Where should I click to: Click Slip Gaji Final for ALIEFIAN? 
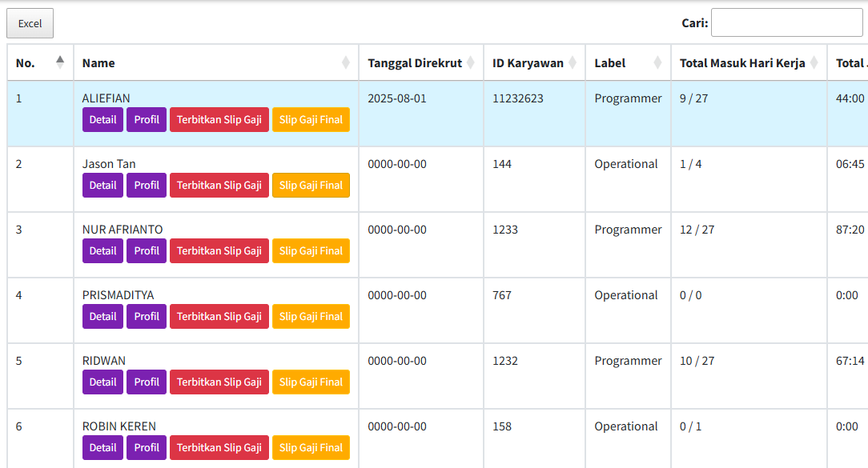pyautogui.click(x=311, y=120)
